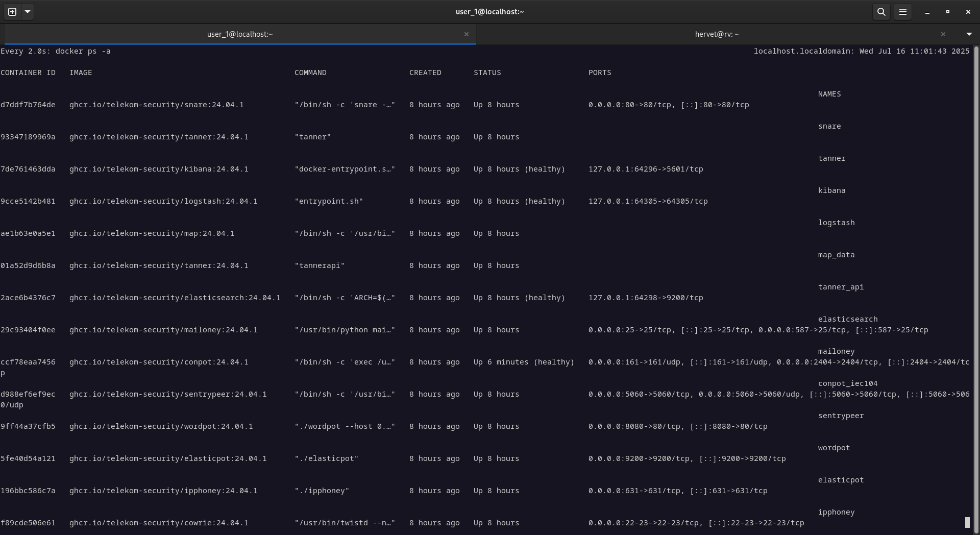Switch to the hervet@rv tab
The width and height of the screenshot is (980, 535).
[x=716, y=34]
